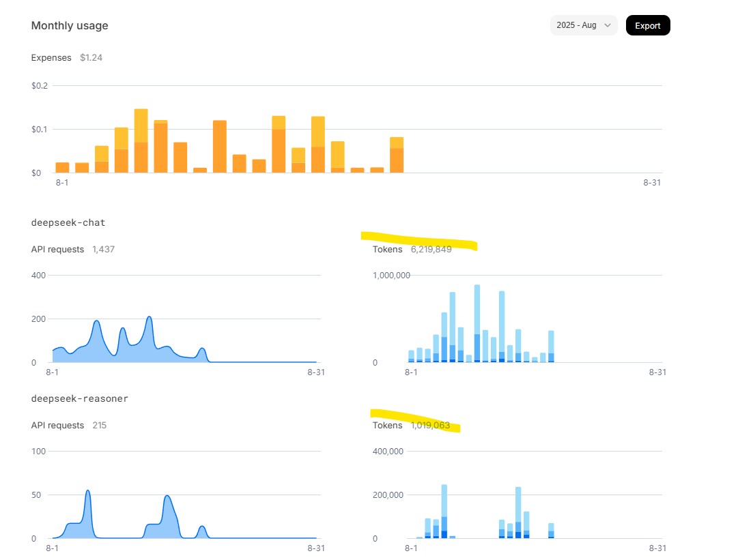Click the Export button
Image resolution: width=738 pixels, height=560 pixels.
(x=648, y=25)
